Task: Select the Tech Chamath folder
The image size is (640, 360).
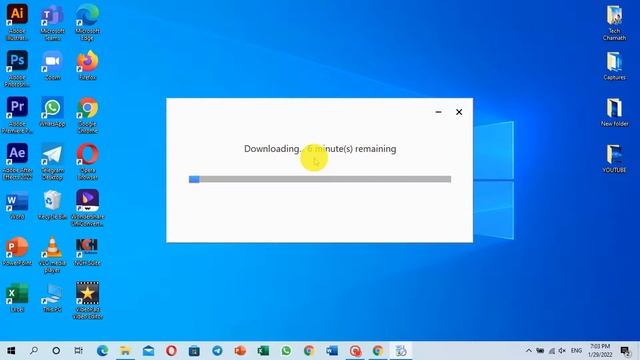Action: coord(614,22)
